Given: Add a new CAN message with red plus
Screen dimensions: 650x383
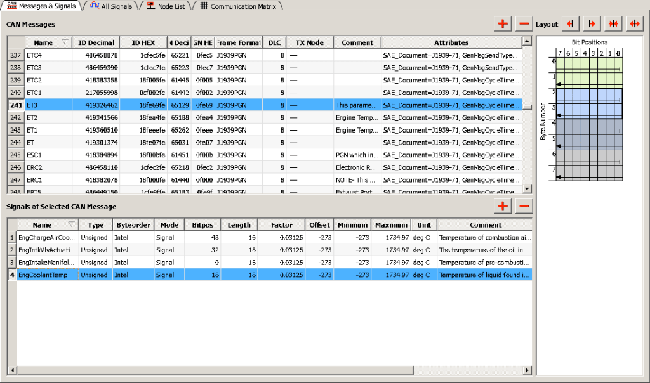Looking at the screenshot, I should click(502, 24).
